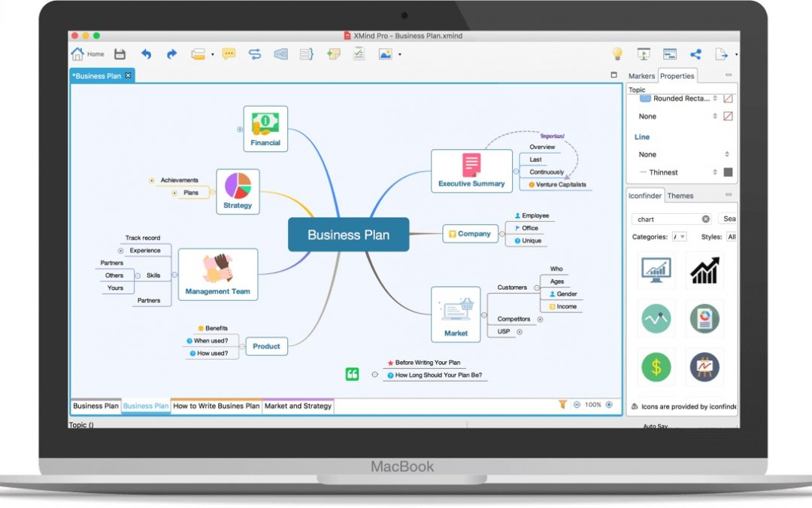The width and height of the screenshot is (812, 508).
Task: Select the Venture Capitalists subtopic
Action: coord(557,184)
